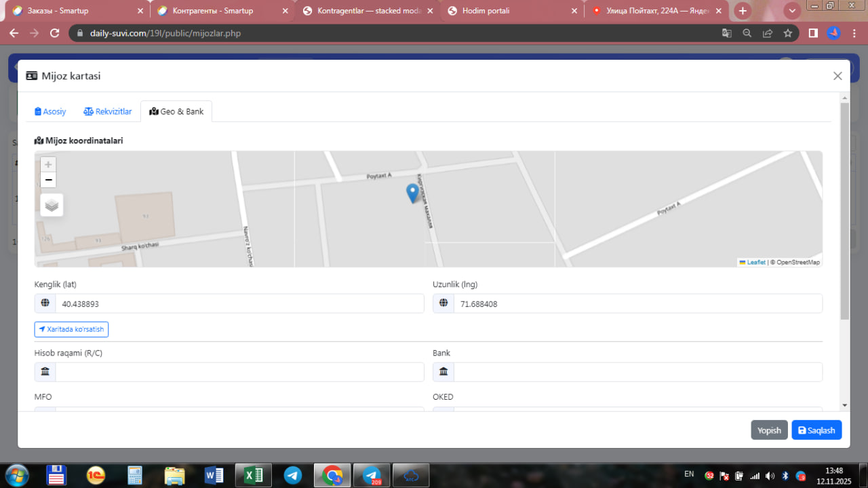Click the blue location marker on map
The height and width of the screenshot is (488, 868).
412,193
